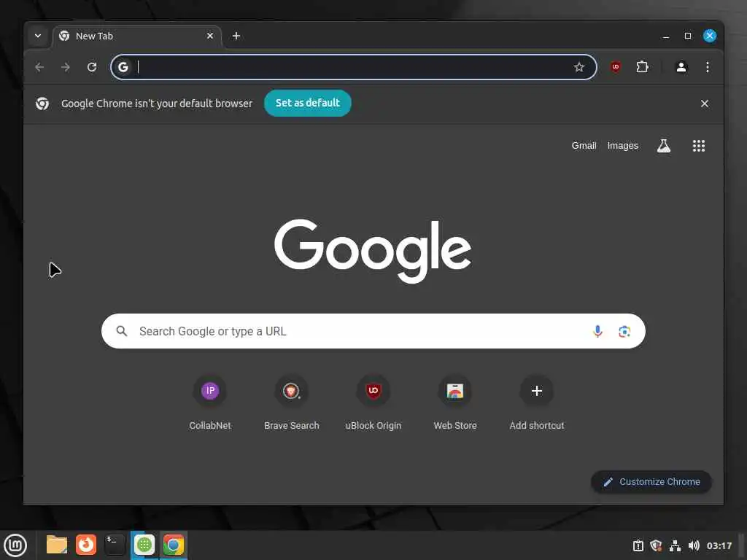747x560 pixels.
Task: Go back to previous page
Action: [39, 67]
